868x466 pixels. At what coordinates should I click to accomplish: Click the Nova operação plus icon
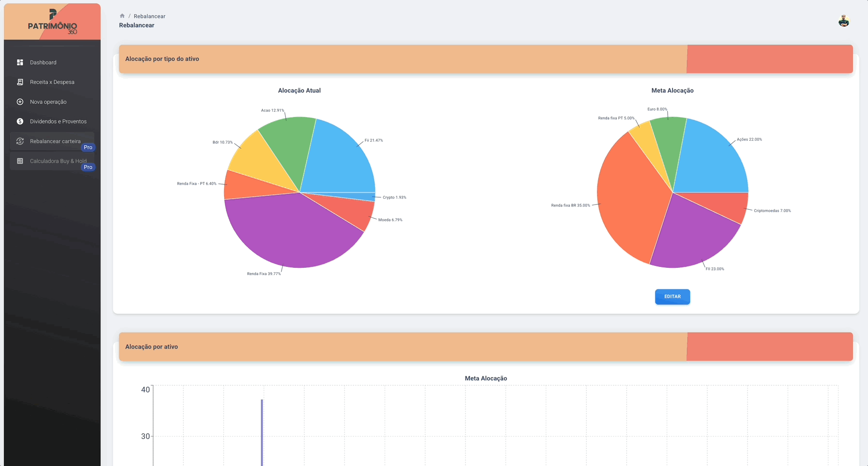[20, 102]
